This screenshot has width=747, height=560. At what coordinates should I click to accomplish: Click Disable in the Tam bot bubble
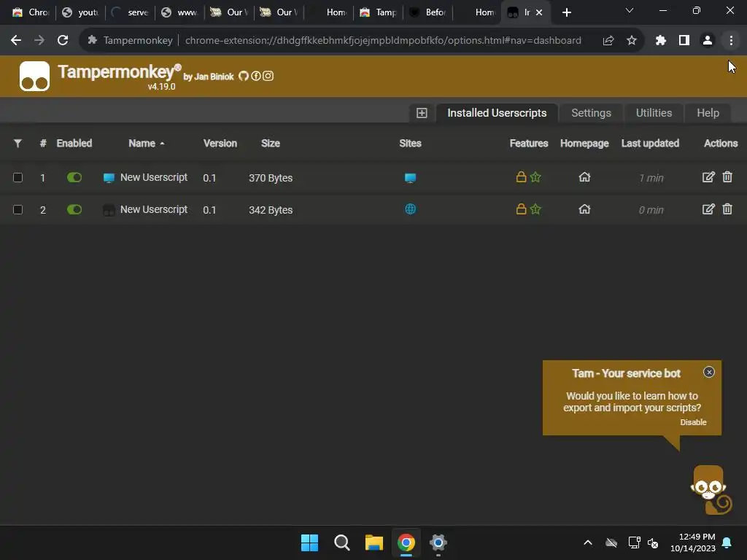[693, 422]
